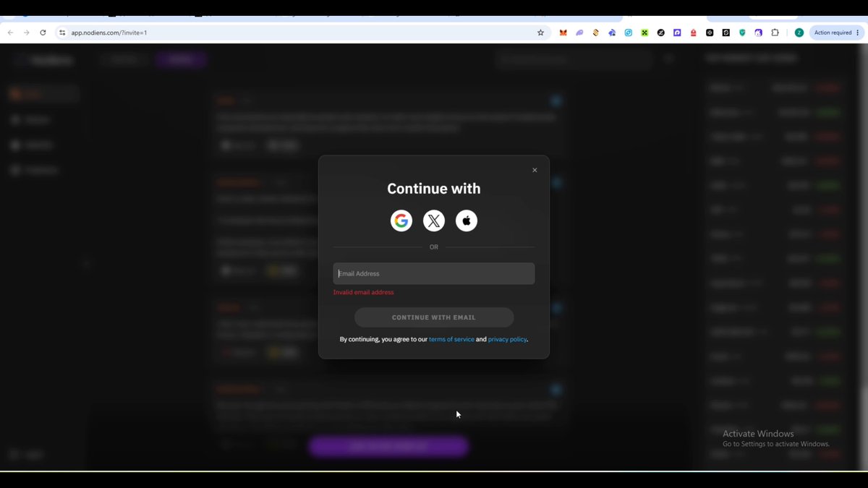Click the Continue with heading

(x=434, y=189)
